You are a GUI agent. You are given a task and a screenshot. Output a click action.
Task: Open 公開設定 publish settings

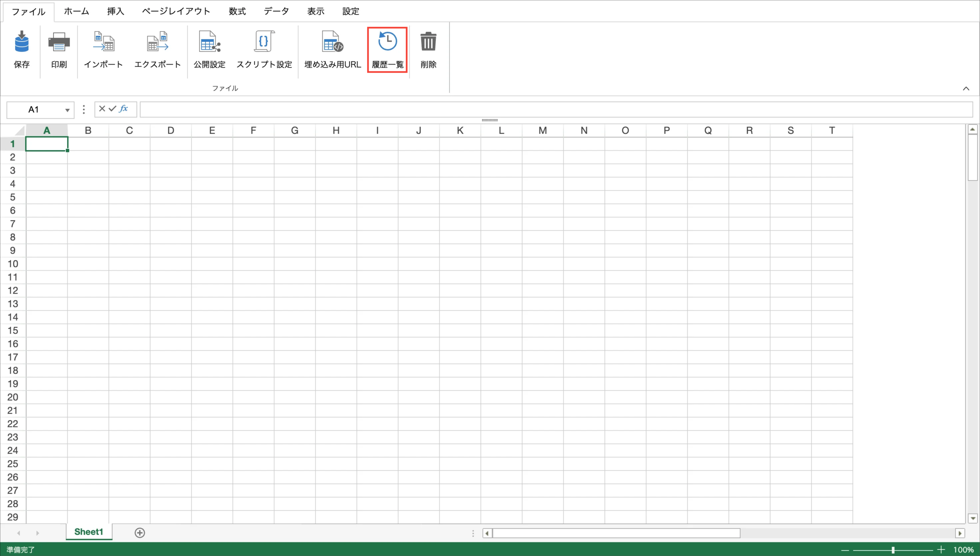click(x=209, y=42)
